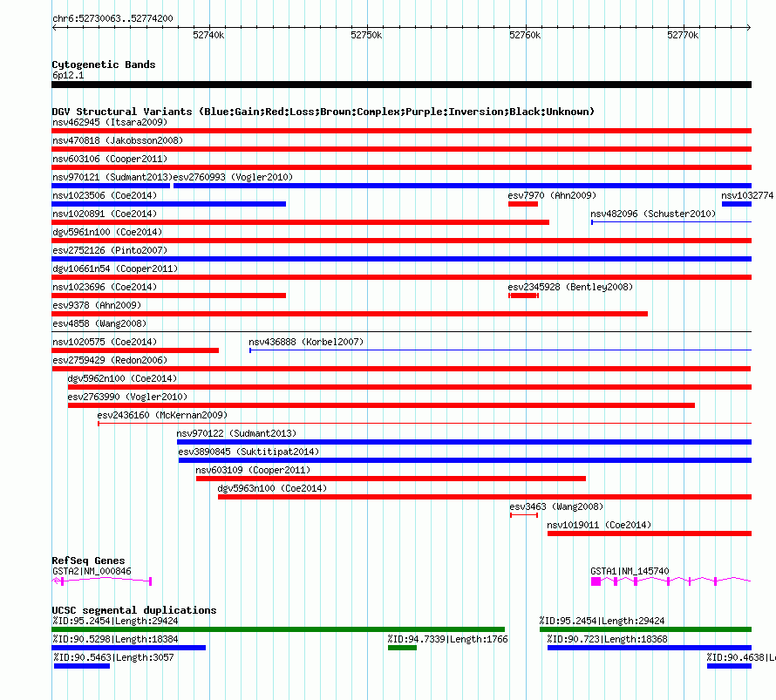Click the esv4858 (Wang2008) label
Viewport: 776px width, 700px height.
pos(99,323)
